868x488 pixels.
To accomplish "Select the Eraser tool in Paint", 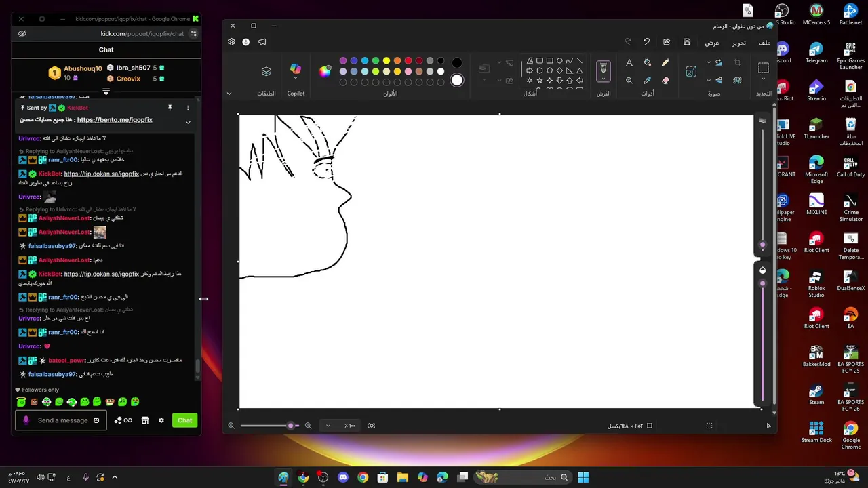I will tap(665, 80).
